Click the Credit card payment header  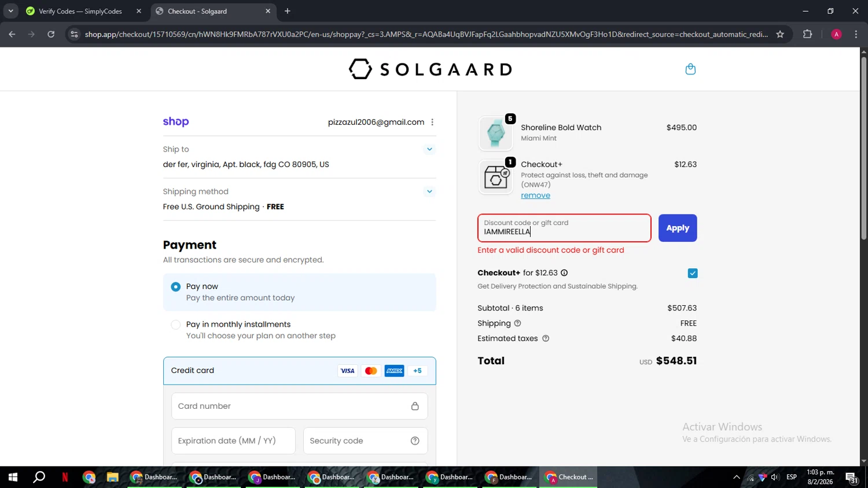click(x=299, y=371)
